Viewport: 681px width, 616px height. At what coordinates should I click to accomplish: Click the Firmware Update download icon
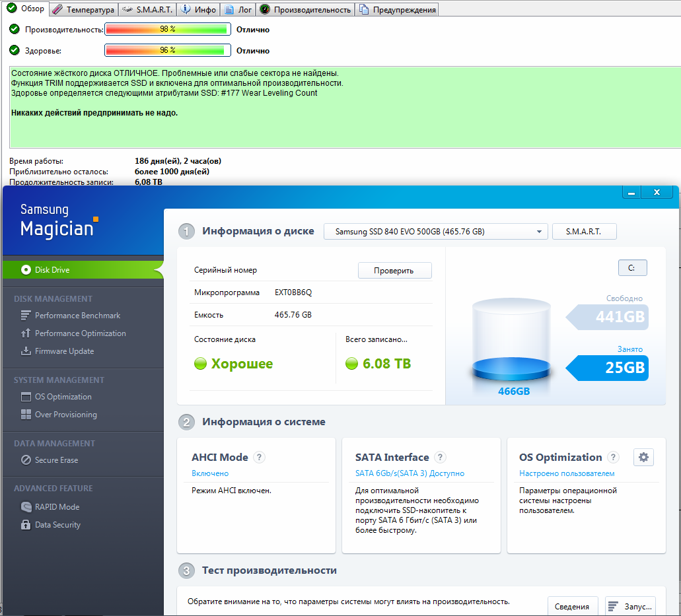point(26,351)
